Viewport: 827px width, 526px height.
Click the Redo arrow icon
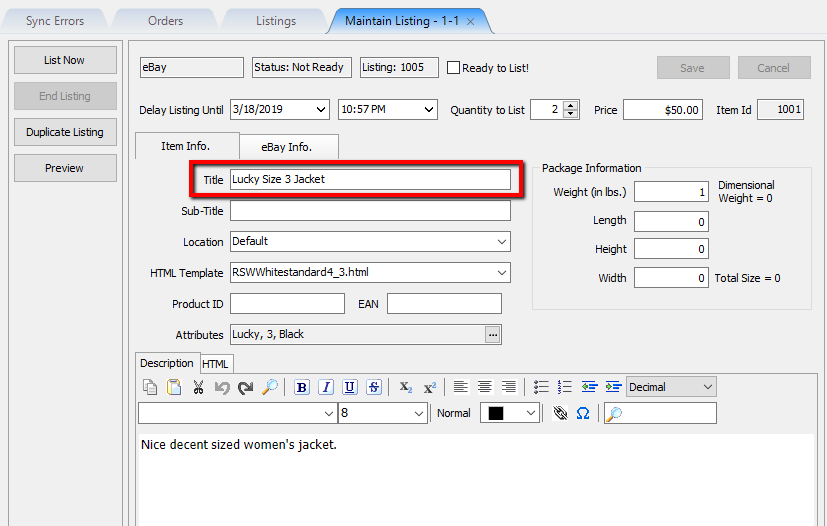click(246, 388)
